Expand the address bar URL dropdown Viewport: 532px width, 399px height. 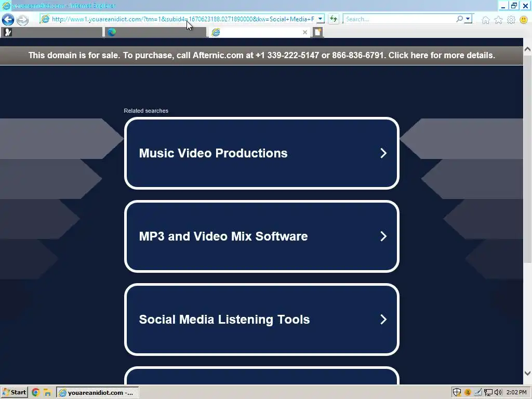[x=320, y=19]
